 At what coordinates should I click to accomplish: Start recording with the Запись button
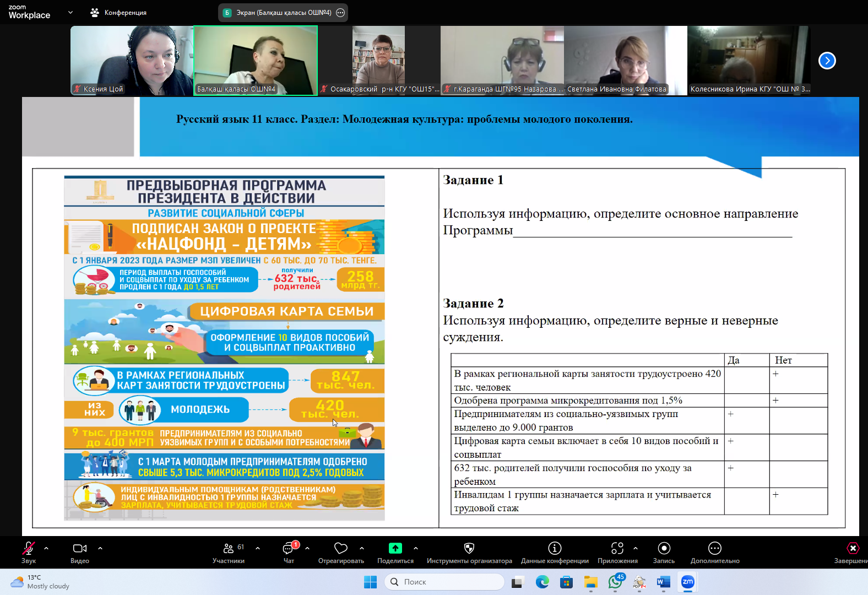point(664,552)
